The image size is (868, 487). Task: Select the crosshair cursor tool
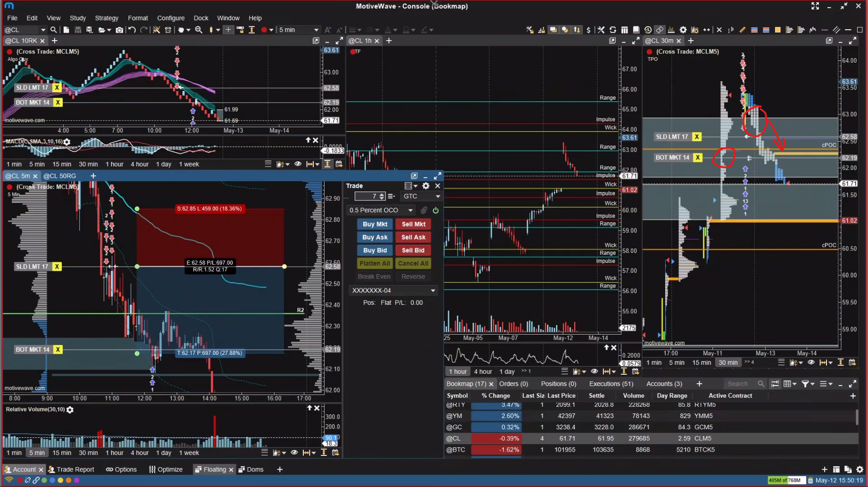coord(228,30)
